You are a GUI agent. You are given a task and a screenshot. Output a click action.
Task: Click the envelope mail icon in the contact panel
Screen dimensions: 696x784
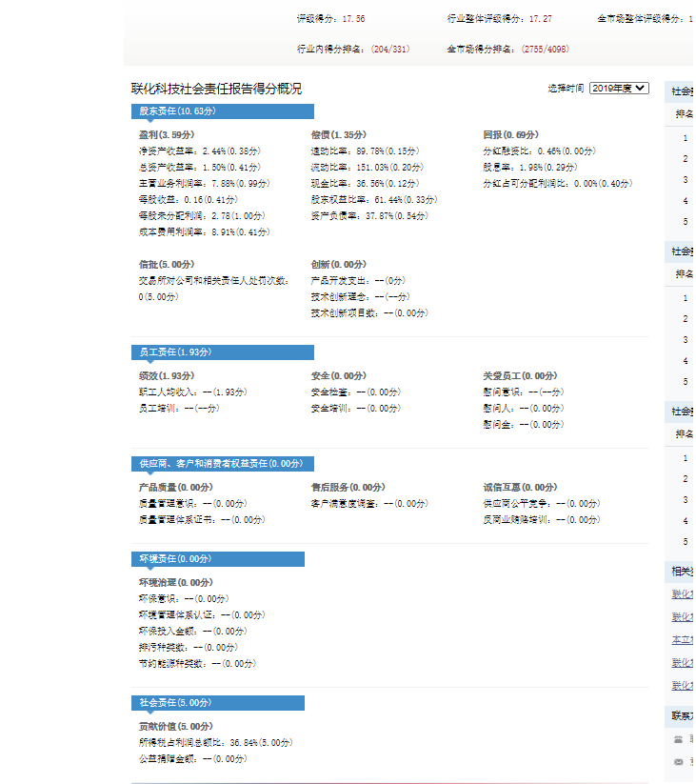tap(679, 761)
